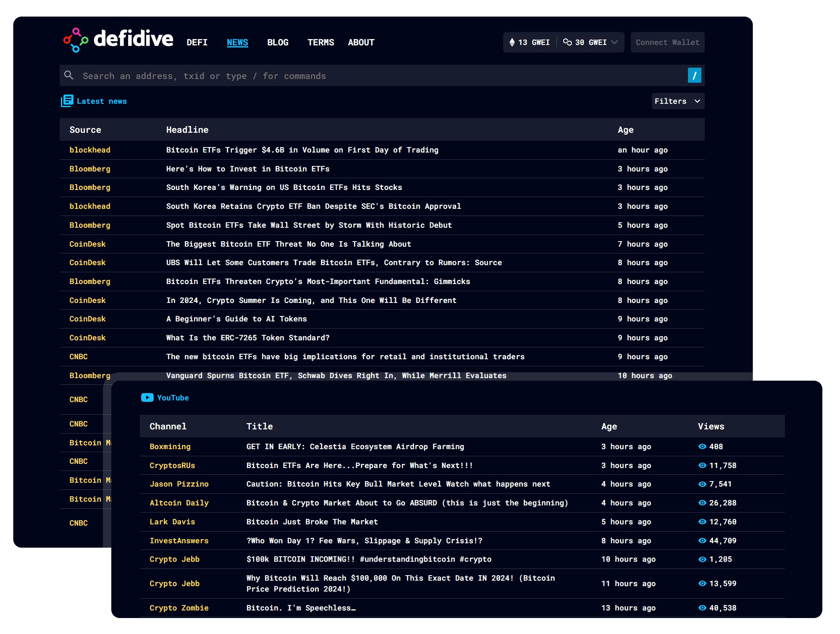Click the YouTube play icon

click(x=147, y=397)
